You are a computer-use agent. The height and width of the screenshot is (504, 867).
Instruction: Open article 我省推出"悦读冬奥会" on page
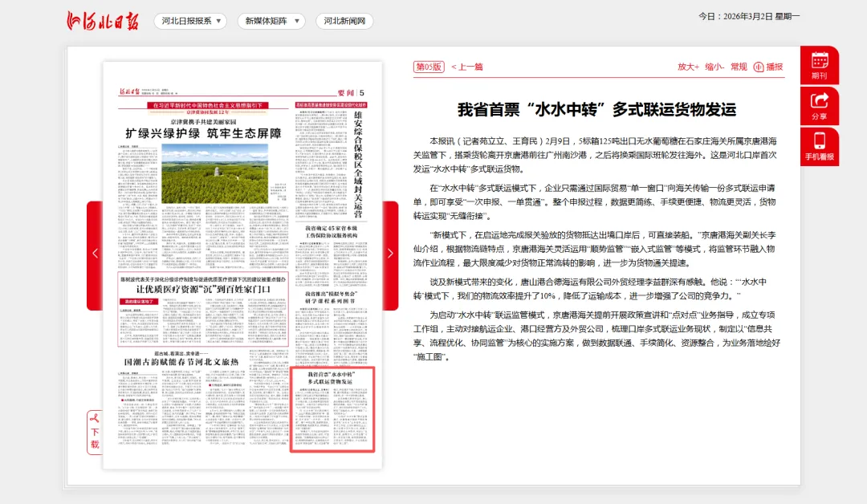pyautogui.click(x=332, y=297)
